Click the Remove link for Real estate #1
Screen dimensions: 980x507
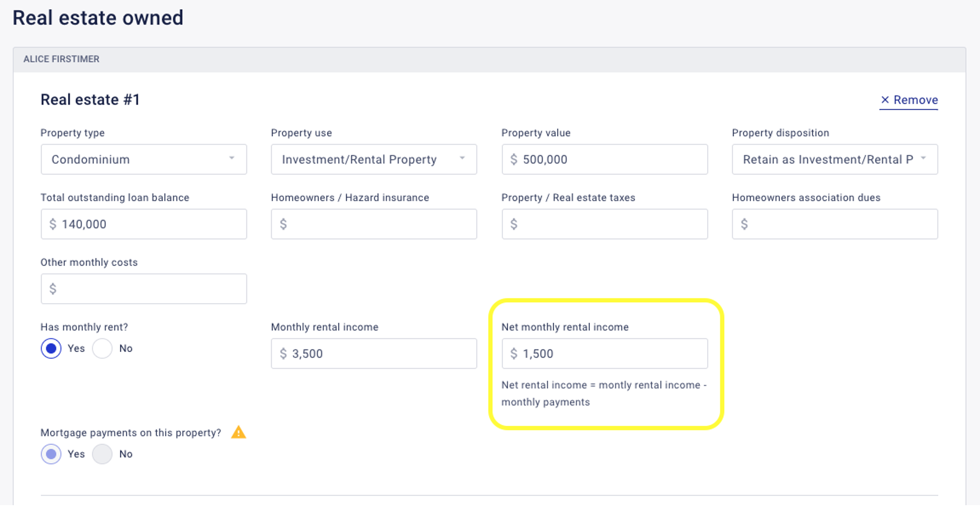[915, 100]
